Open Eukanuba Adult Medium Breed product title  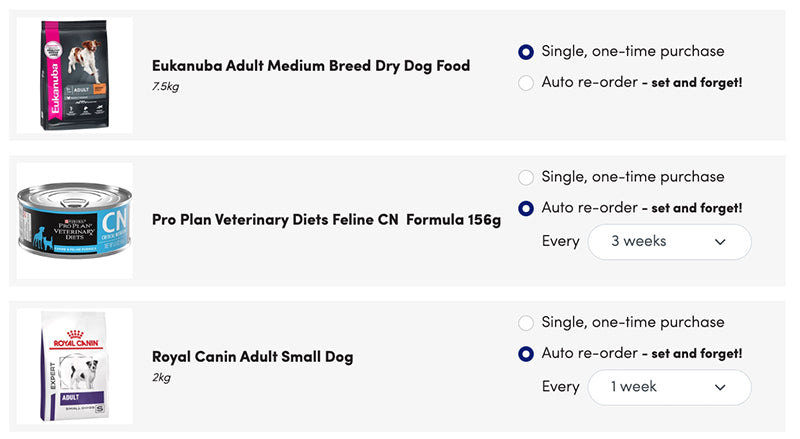point(310,66)
